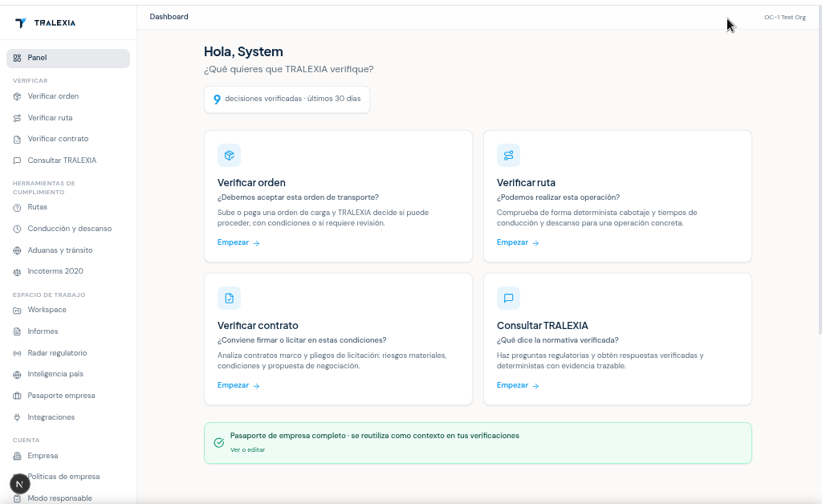The height and width of the screenshot is (504, 822).
Task: Click the Ver o editar link
Action: click(247, 450)
